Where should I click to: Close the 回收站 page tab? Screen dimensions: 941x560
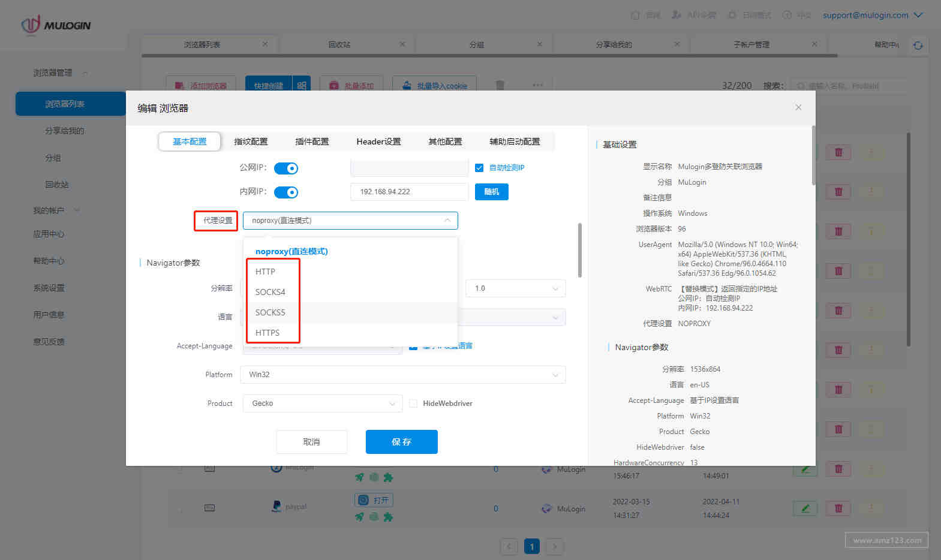click(x=402, y=44)
